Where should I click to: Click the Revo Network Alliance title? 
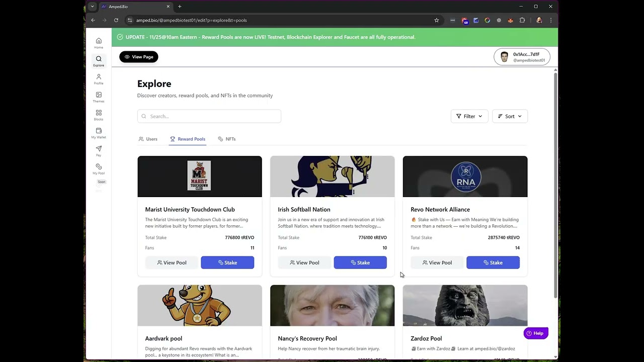tap(440, 209)
